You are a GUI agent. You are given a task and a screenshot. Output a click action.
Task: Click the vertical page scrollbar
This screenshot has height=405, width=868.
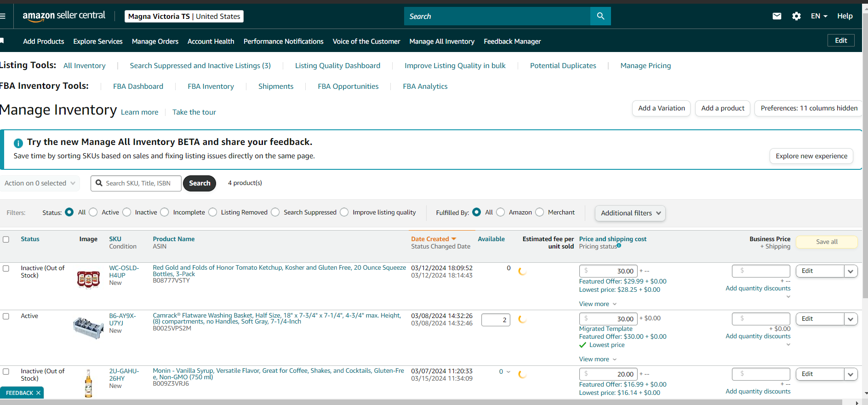click(865, 156)
